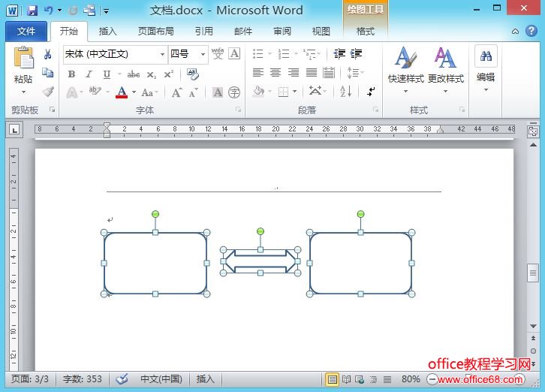Switch to 页面布局 Page Layout tab
Viewport: 545px width, 392px height.
[155, 32]
